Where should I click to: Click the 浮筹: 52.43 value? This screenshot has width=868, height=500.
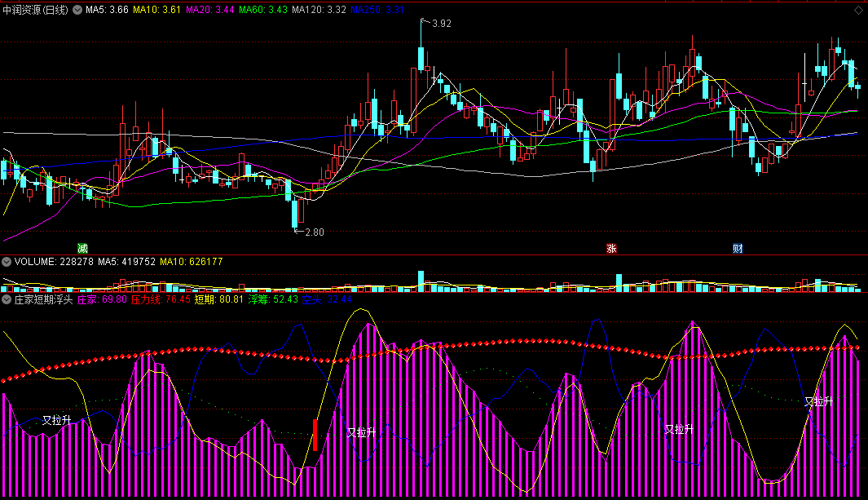[x=273, y=299]
